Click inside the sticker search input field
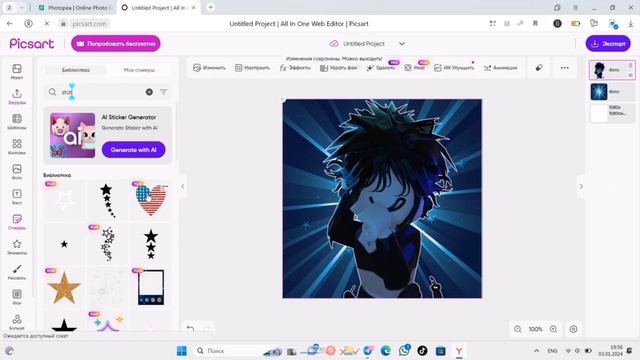 102,92
